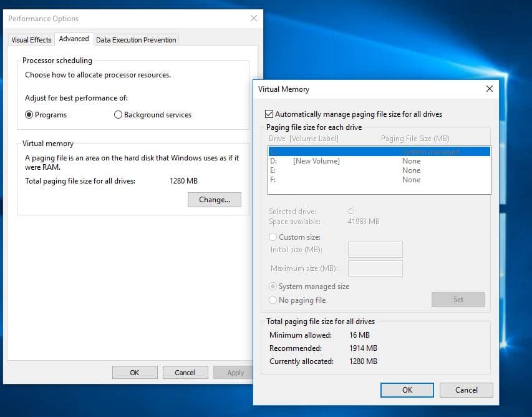Select the Background services option
The width and height of the screenshot is (532, 417).
[x=118, y=115]
